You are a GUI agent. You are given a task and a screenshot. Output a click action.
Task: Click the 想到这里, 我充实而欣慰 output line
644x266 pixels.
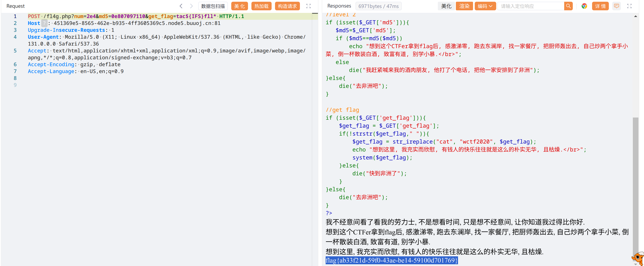pyautogui.click(x=434, y=251)
